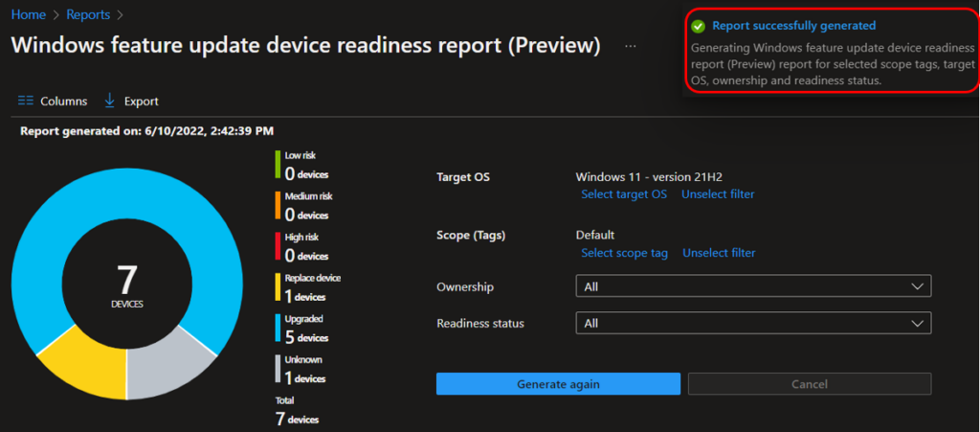Click the gray Unknown legend swatch

point(278,370)
